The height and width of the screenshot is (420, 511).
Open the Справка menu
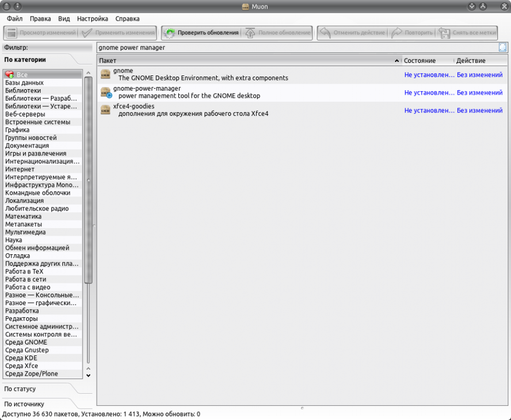127,19
